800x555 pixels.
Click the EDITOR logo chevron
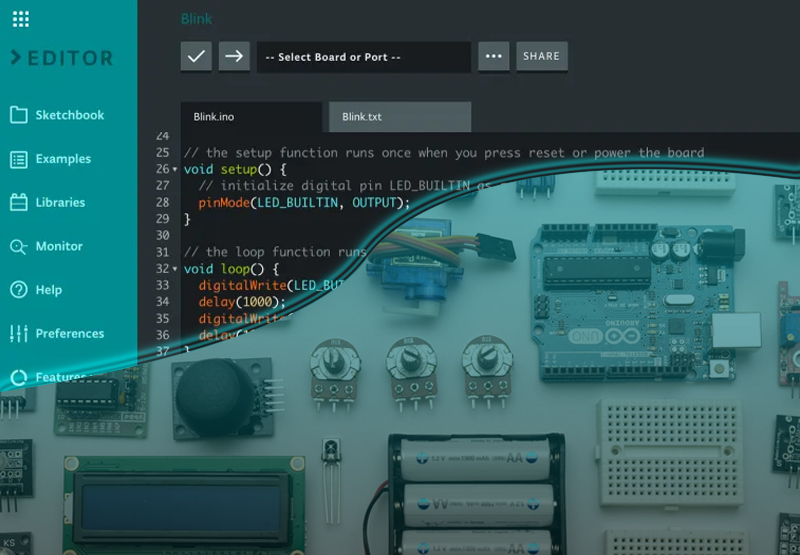point(16,57)
